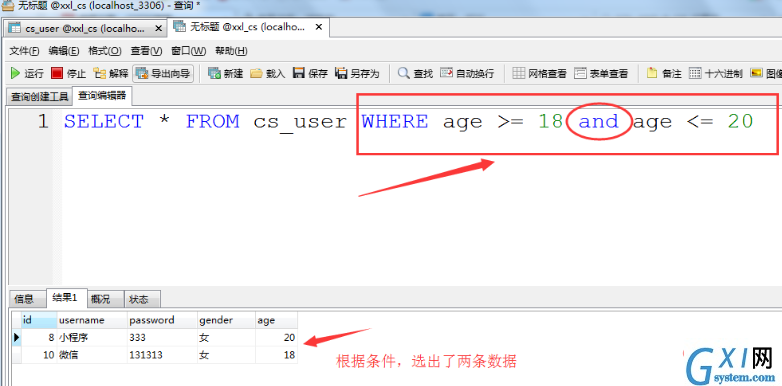Open the 图像 image view
The height and width of the screenshot is (386, 782).
click(766, 74)
